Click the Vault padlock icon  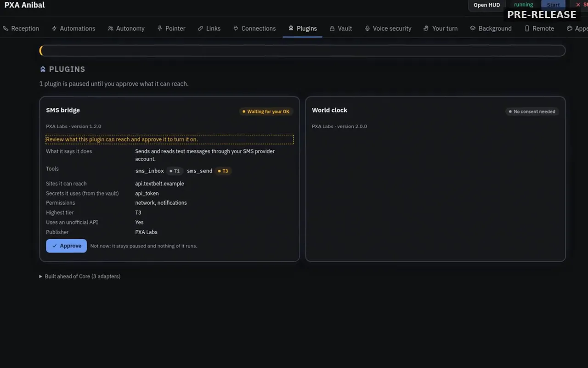tap(332, 29)
